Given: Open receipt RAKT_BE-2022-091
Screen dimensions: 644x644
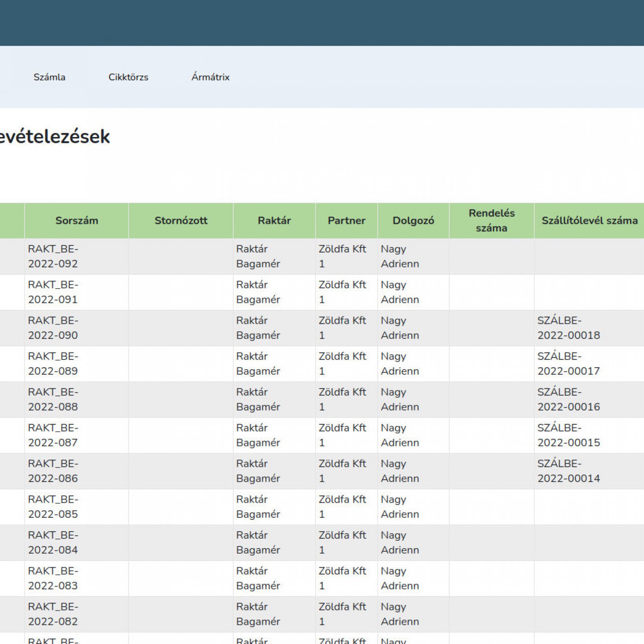Looking at the screenshot, I should tap(53, 292).
